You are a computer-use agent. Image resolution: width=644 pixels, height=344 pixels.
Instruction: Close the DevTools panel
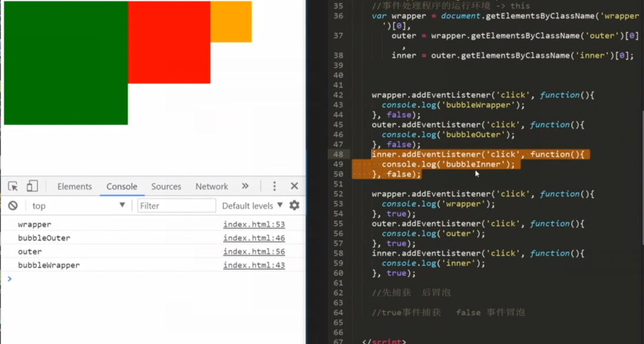294,186
